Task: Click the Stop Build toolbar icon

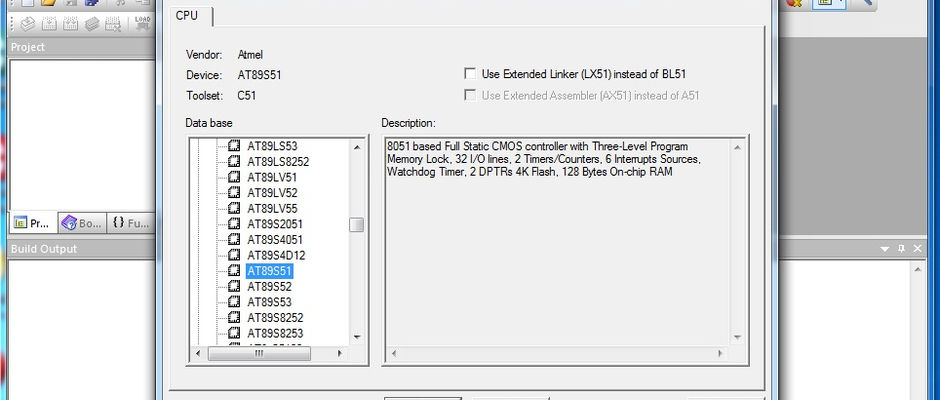Action: [113, 24]
